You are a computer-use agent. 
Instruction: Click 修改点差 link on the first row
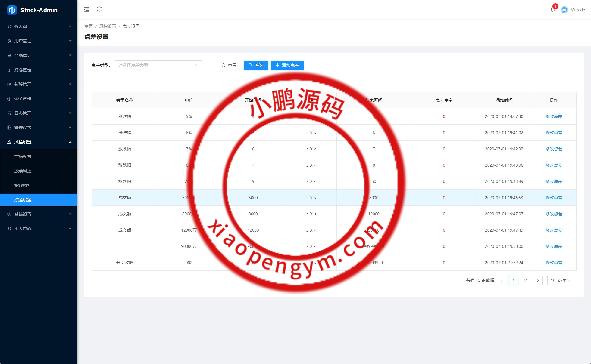[x=553, y=116]
